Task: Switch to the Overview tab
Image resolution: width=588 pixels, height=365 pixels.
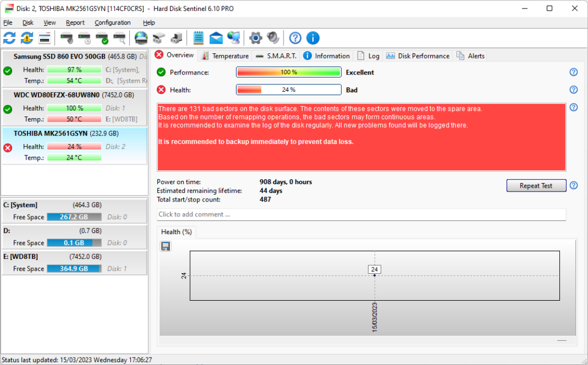Action: pos(175,55)
